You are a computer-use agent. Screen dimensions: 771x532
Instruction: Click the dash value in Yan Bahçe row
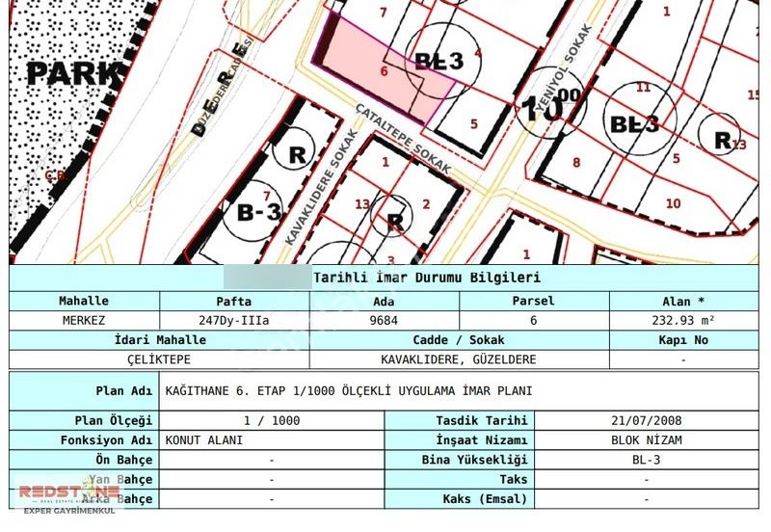click(272, 480)
